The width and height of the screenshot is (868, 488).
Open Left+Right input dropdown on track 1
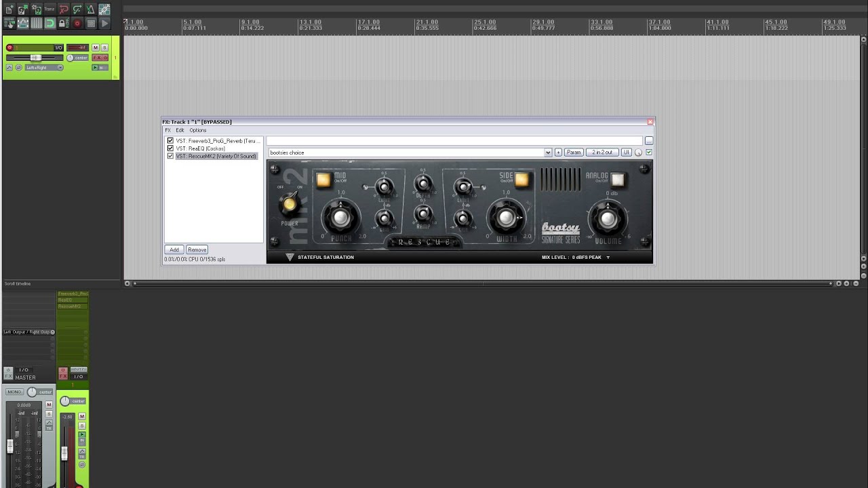[44, 68]
